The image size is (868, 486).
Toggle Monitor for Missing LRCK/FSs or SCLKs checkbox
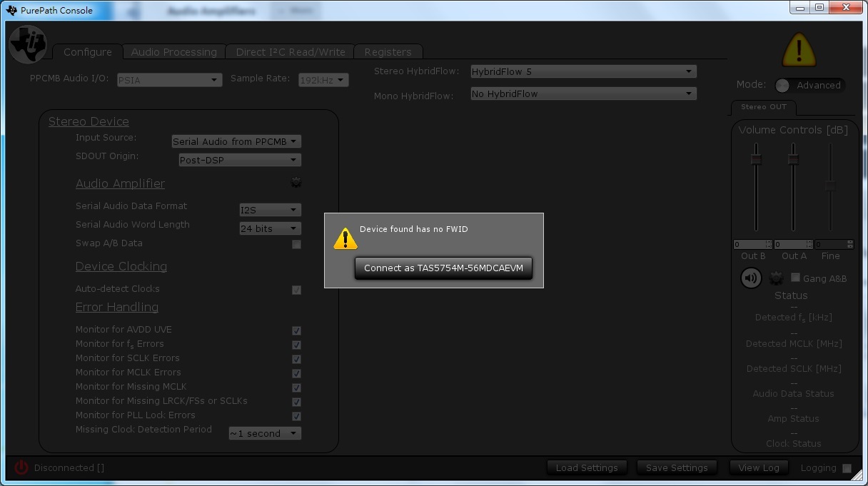296,402
